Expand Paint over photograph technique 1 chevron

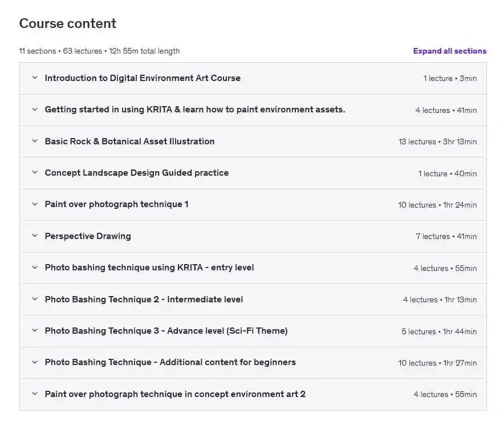(x=35, y=204)
